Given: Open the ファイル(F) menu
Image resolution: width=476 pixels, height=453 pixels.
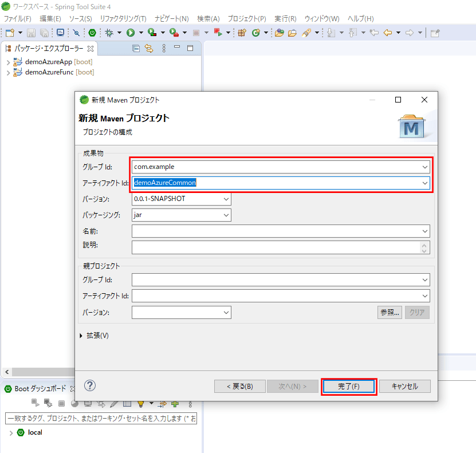Looking at the screenshot, I should (18, 19).
